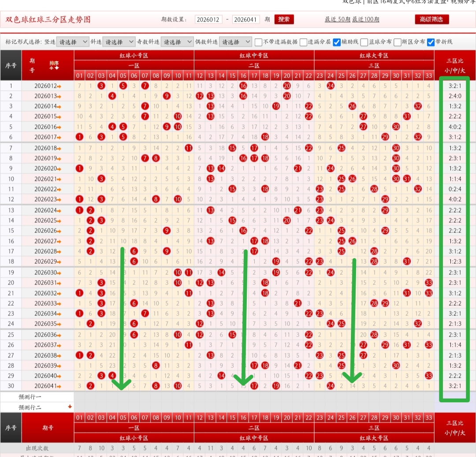Click ratio 1:2:3 in row 2026029

tap(455, 261)
